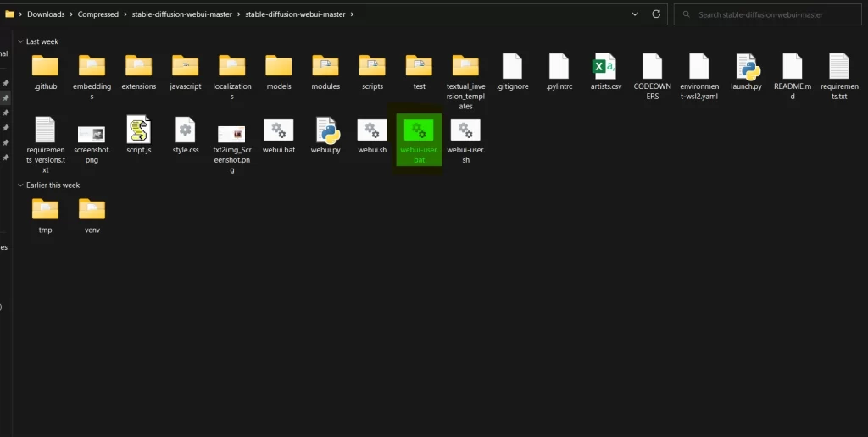Select the embeddings folder
Viewport: 868px width, 437px height.
click(x=92, y=75)
